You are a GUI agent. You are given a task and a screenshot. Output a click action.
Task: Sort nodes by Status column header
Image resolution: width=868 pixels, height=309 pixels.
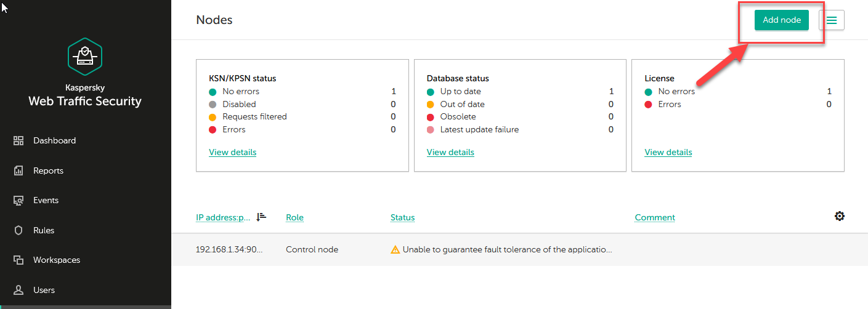[402, 217]
